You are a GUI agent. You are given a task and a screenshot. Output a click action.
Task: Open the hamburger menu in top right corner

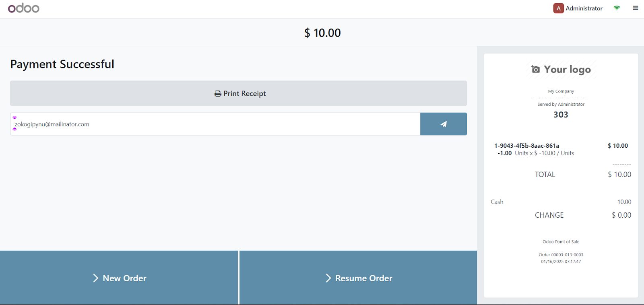pos(635,8)
